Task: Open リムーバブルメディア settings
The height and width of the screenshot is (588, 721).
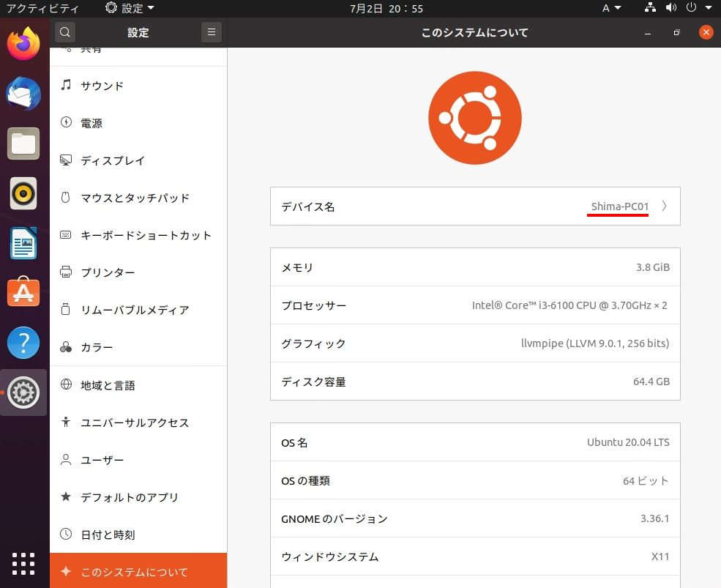Action: pyautogui.click(x=138, y=310)
